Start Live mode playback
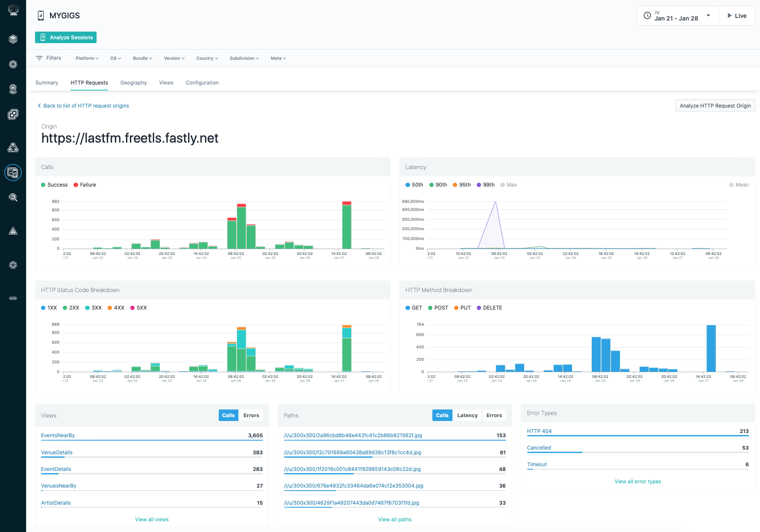The image size is (760, 532). [x=737, y=16]
